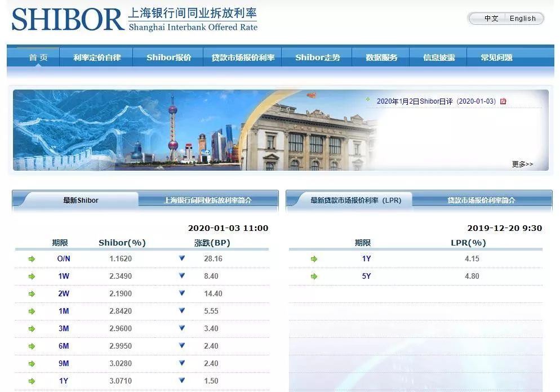This screenshot has height=392, width=560.
Task: Open the 贷款市场报价利率 navigation item
Action: click(243, 57)
